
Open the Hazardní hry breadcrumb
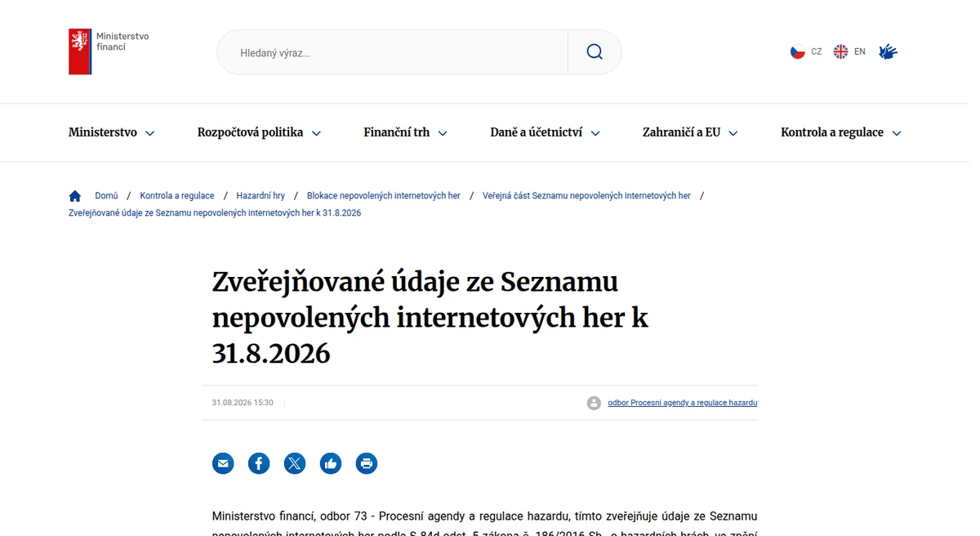click(261, 196)
